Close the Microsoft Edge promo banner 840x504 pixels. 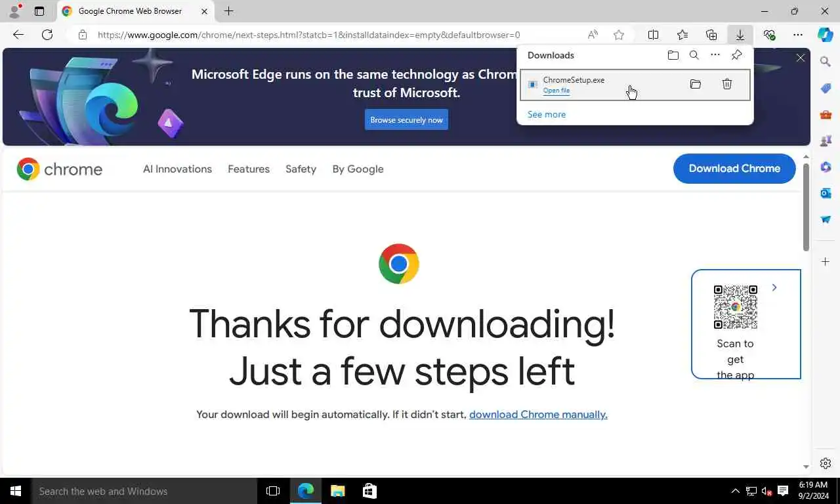pyautogui.click(x=801, y=58)
